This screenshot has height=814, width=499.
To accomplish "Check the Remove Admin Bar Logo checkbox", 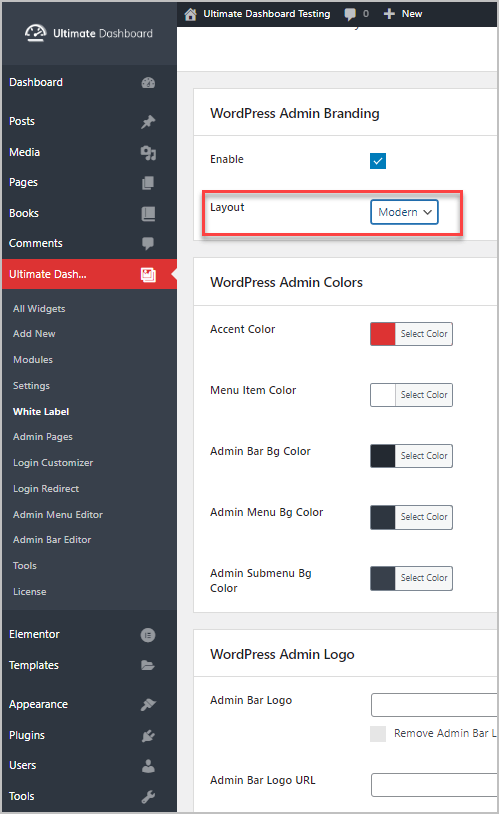I will click(x=378, y=734).
